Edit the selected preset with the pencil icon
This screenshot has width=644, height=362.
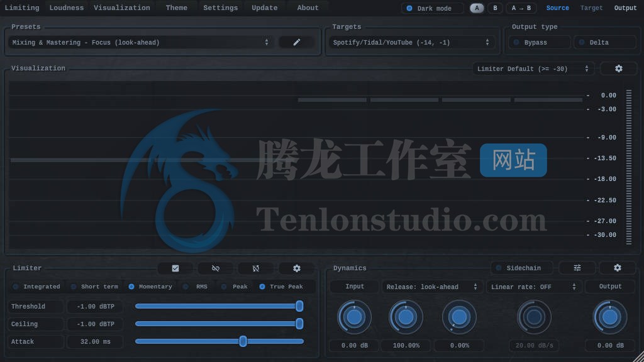point(297,42)
